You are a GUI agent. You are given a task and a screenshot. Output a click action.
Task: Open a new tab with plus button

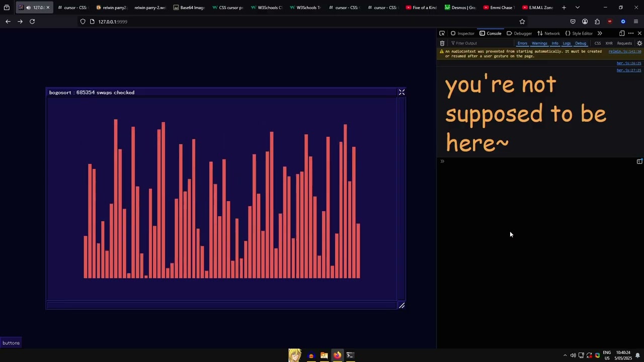point(564,8)
